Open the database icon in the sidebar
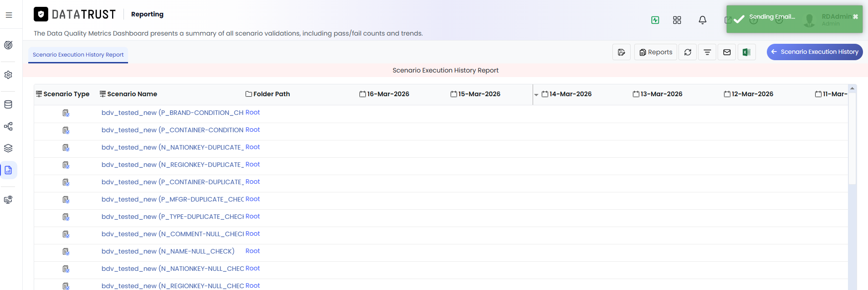The image size is (868, 290). point(8,104)
